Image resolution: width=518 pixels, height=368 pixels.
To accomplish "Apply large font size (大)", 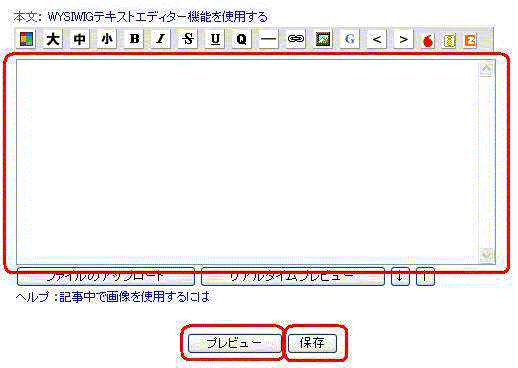I will (53, 39).
